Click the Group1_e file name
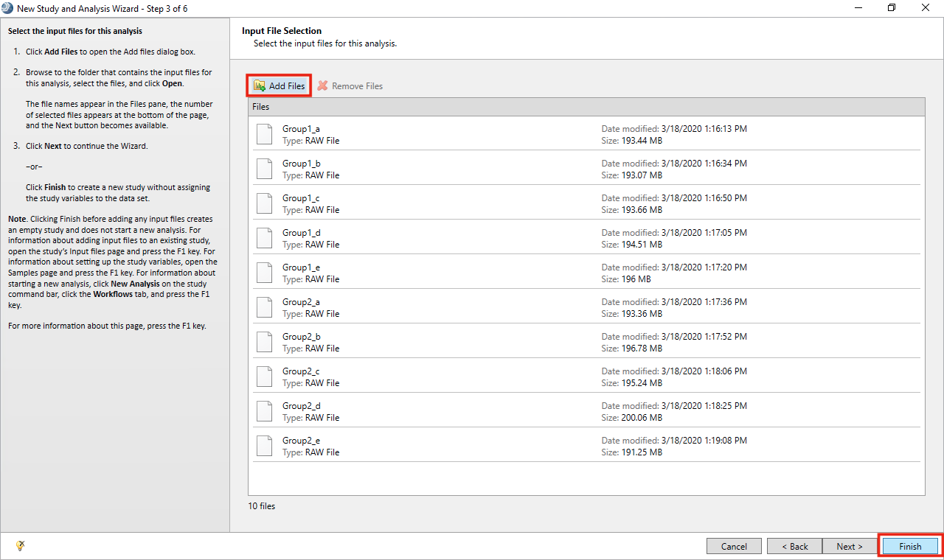 click(301, 267)
